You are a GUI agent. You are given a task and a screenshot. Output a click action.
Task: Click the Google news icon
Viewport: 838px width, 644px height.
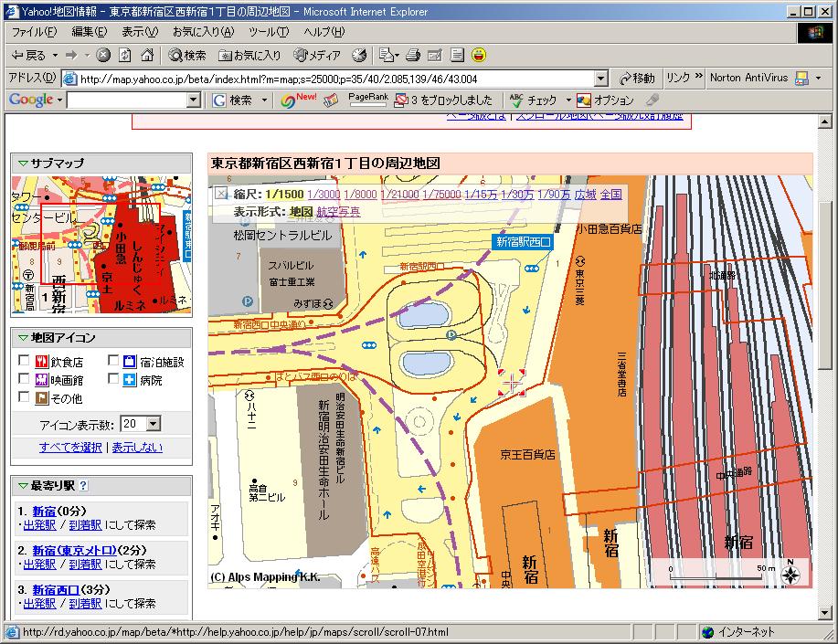[331, 100]
